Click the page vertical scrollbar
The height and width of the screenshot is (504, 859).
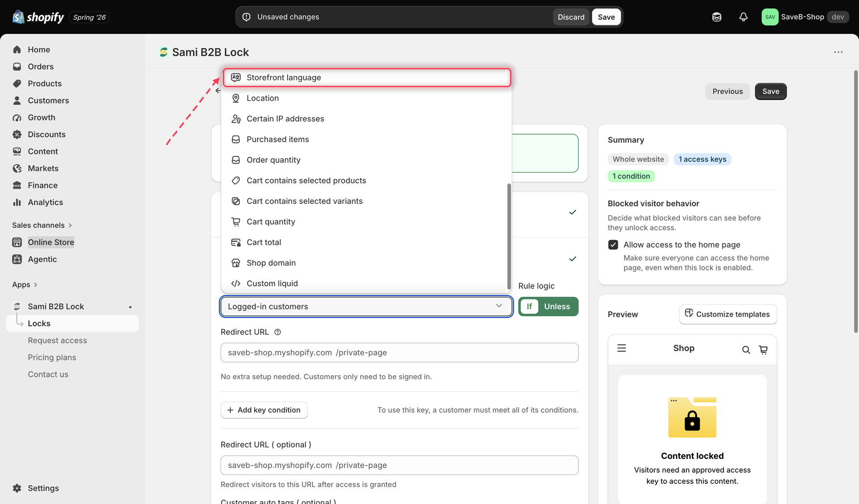pos(855,201)
